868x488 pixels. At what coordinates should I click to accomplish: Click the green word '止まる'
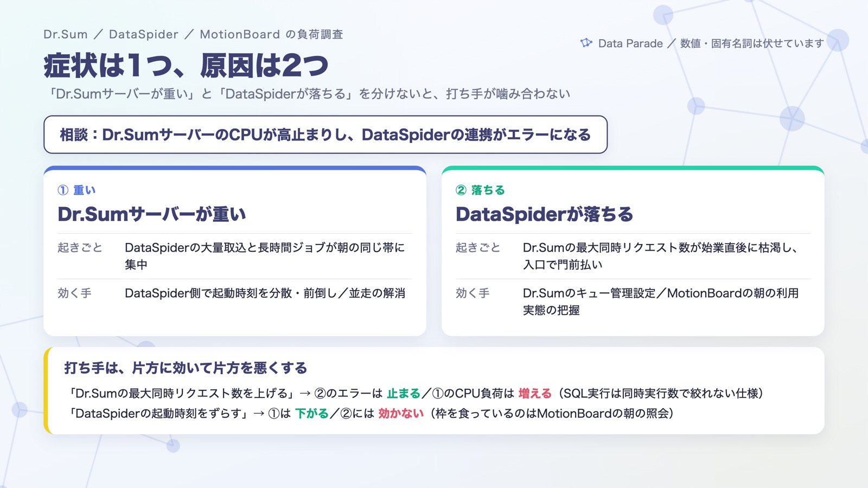404,393
